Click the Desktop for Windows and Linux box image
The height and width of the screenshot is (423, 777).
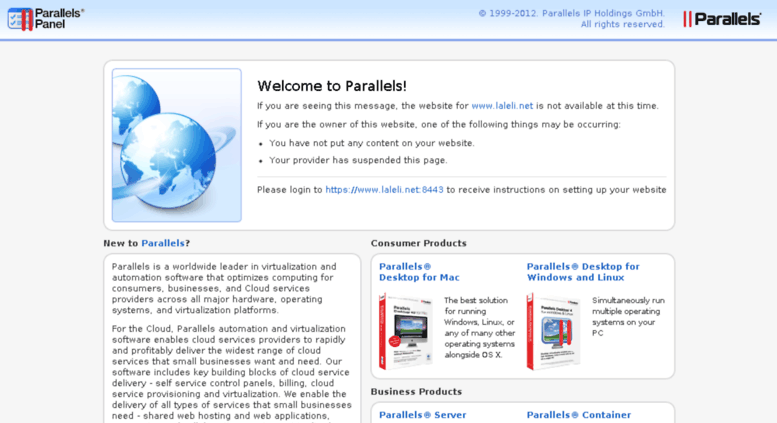click(554, 331)
